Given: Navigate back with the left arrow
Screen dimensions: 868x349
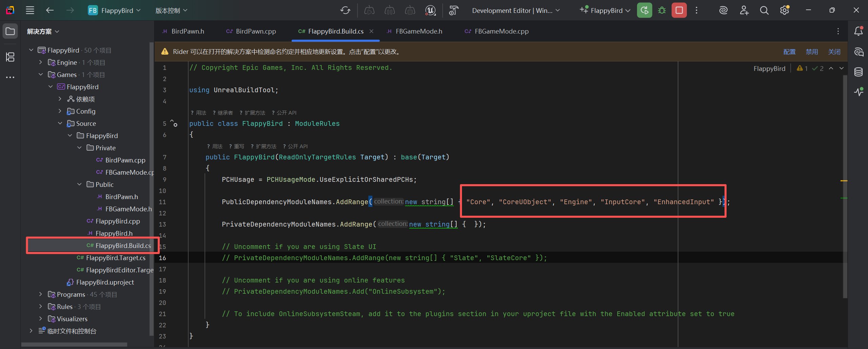Looking at the screenshot, I should (x=50, y=11).
